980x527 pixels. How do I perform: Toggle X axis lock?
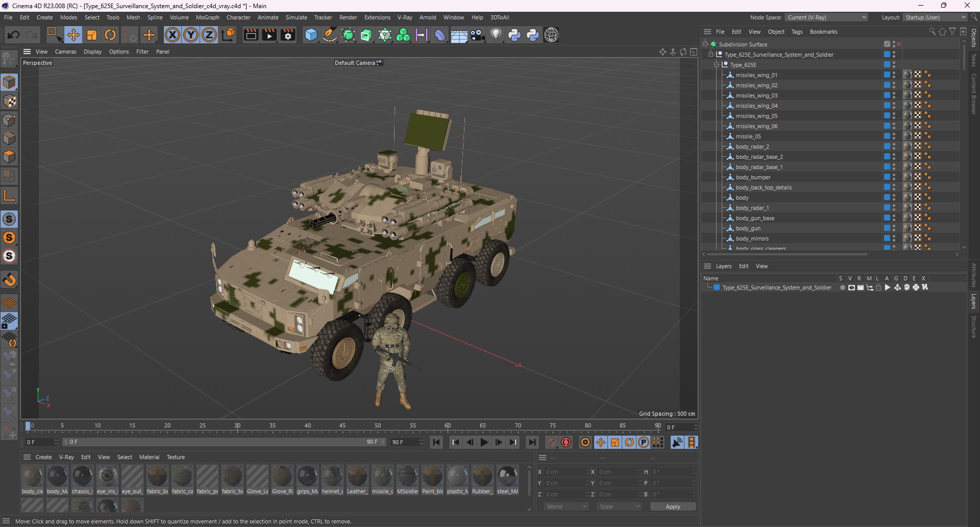(173, 35)
